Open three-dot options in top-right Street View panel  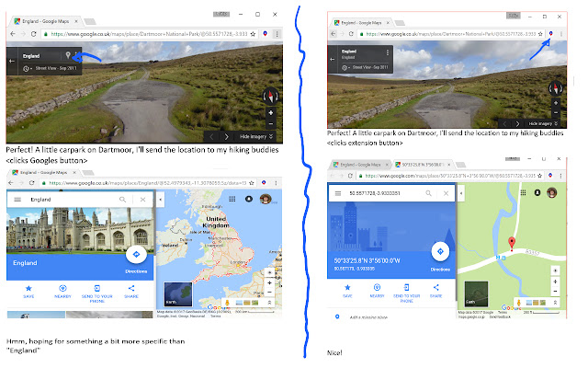tap(388, 52)
